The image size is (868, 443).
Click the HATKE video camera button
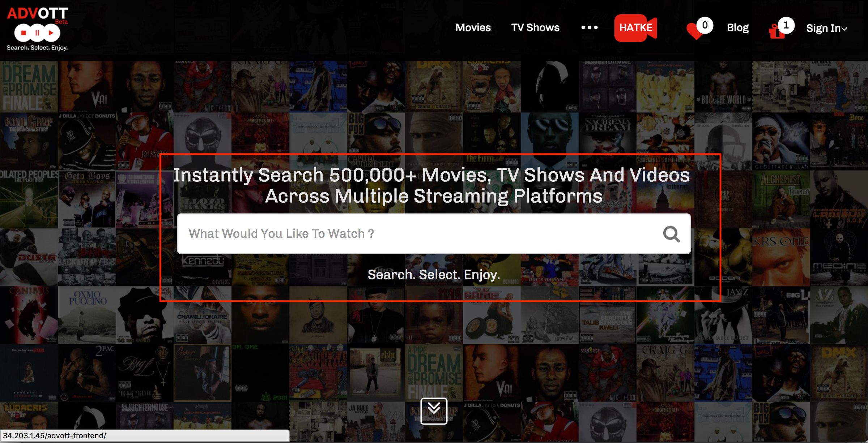coord(635,28)
